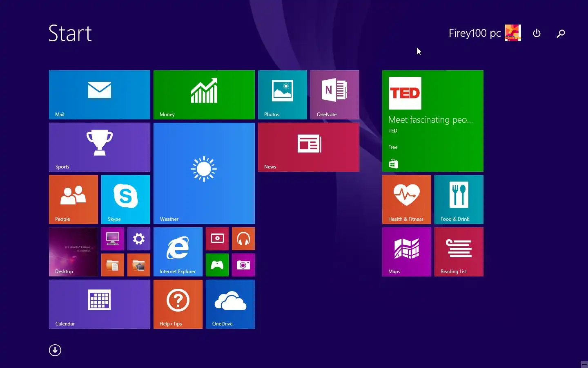Open Search with the magnifier icon
The height and width of the screenshot is (368, 588).
[x=561, y=33]
